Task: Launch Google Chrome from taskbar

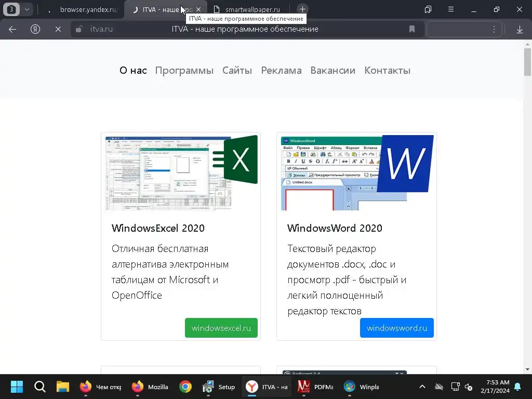Action: tap(185, 387)
